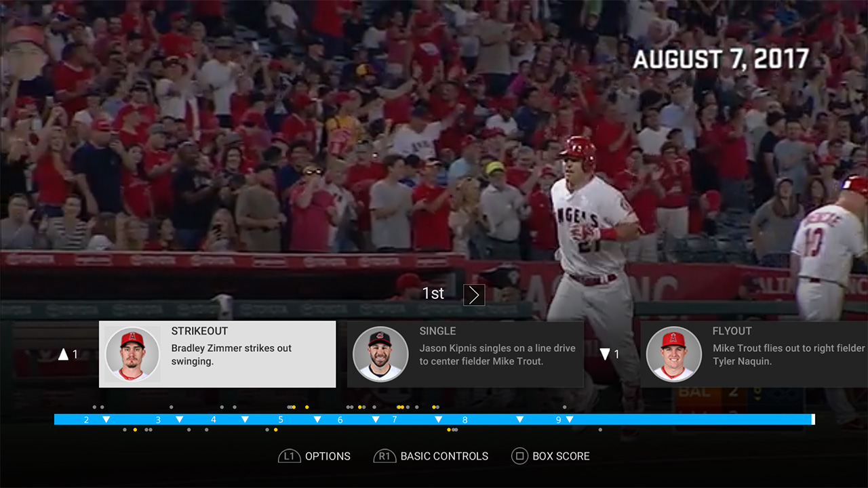Image resolution: width=868 pixels, height=488 pixels.
Task: Select Bradley Zimmer's player headshot
Action: point(132,354)
